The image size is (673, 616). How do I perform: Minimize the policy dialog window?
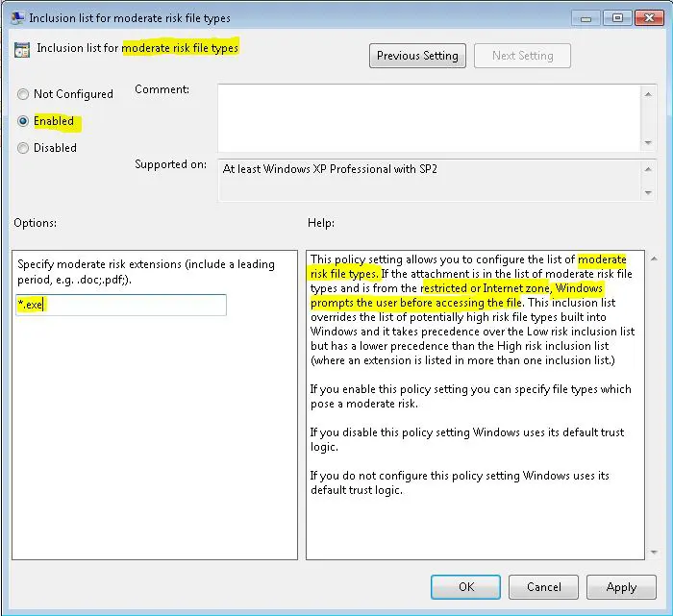pyautogui.click(x=586, y=18)
